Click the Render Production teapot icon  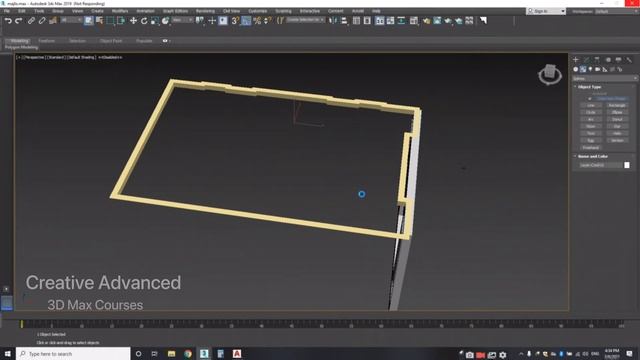click(x=448, y=21)
